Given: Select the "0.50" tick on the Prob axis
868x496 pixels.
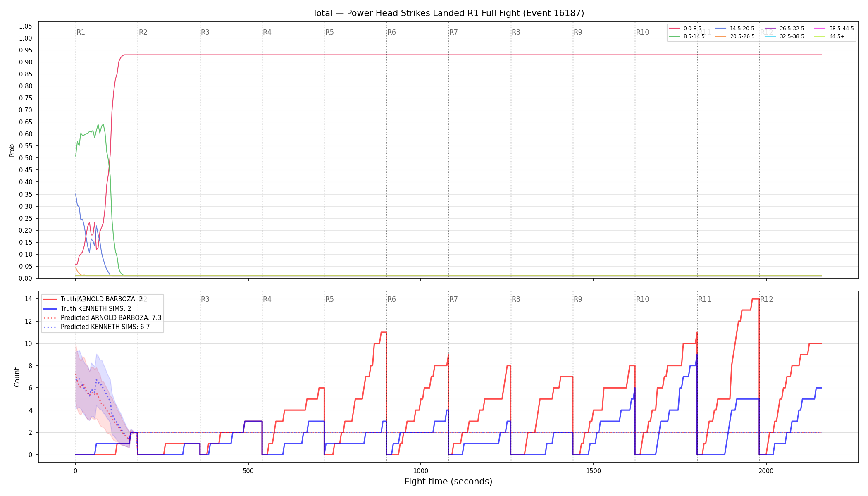Looking at the screenshot, I should [25, 158].
